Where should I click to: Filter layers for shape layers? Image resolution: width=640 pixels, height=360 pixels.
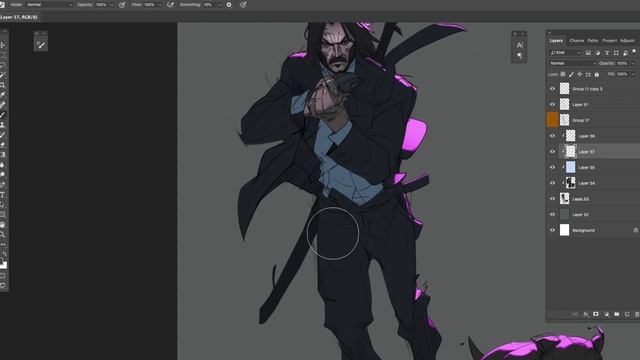616,53
